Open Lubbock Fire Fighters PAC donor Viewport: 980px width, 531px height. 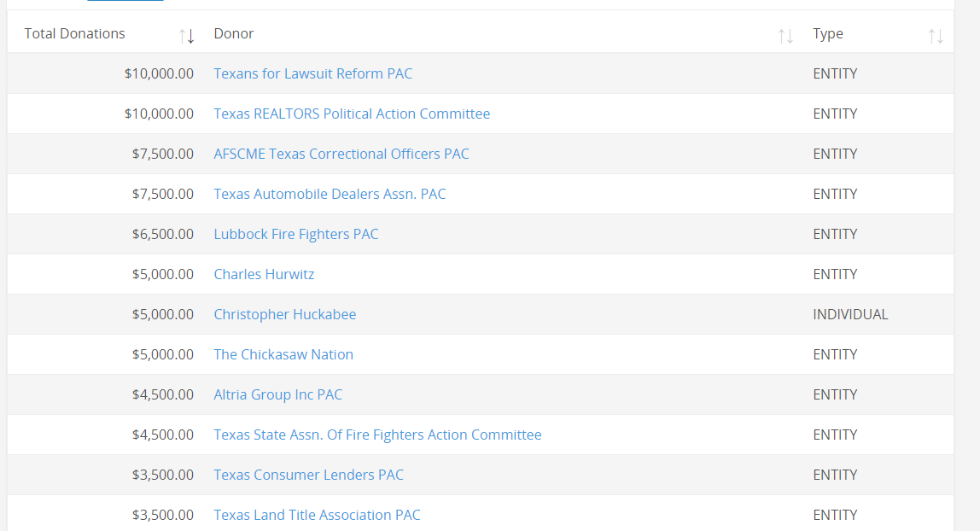pyautogui.click(x=296, y=234)
